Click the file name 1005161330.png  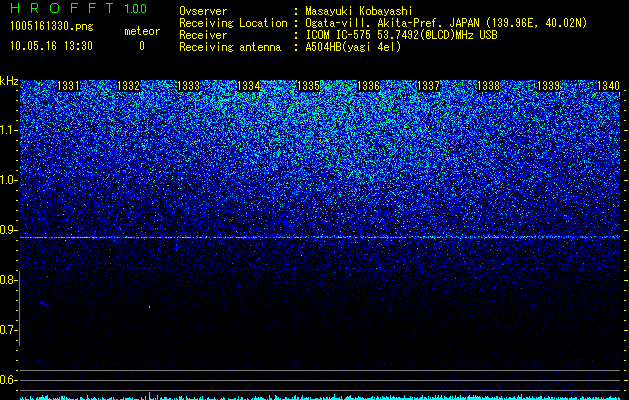tap(51, 27)
